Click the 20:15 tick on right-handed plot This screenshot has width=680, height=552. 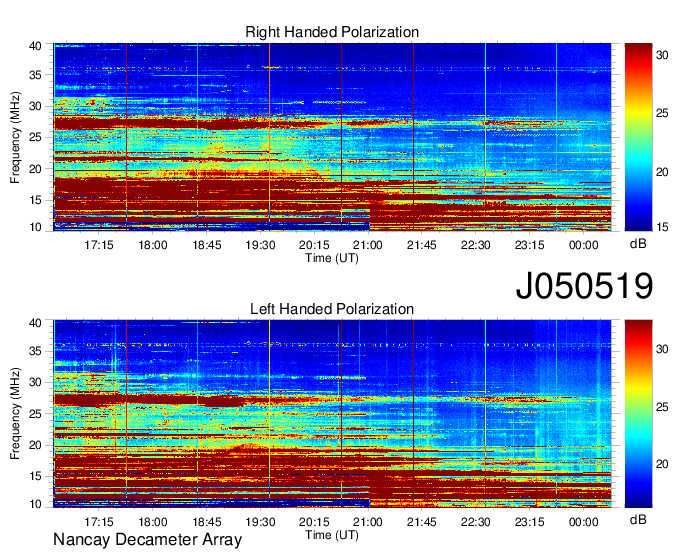[x=314, y=245]
